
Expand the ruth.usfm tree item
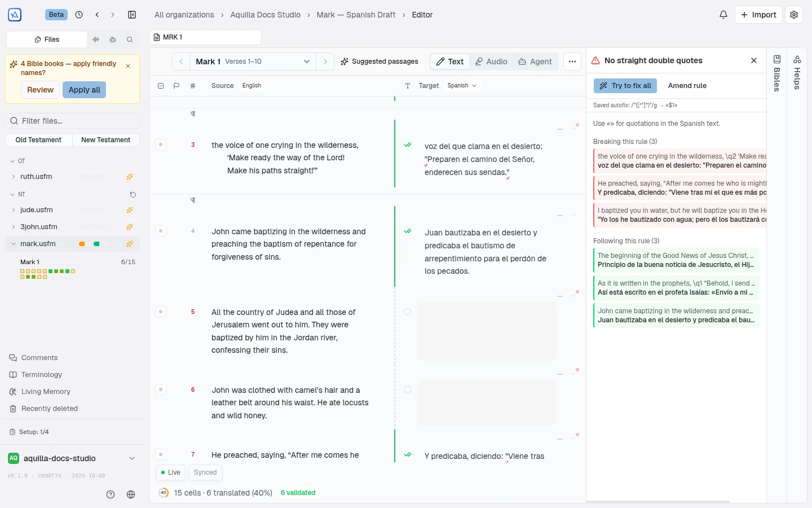(x=14, y=177)
